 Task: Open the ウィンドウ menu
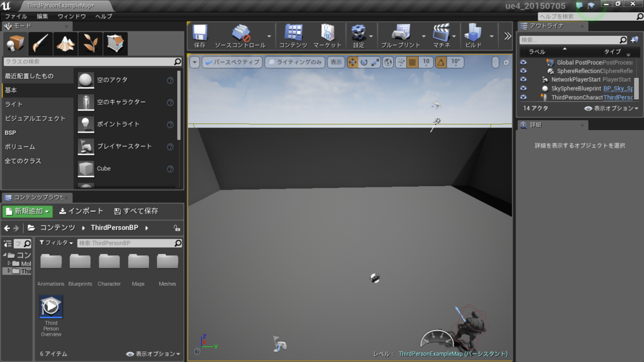pyautogui.click(x=72, y=16)
